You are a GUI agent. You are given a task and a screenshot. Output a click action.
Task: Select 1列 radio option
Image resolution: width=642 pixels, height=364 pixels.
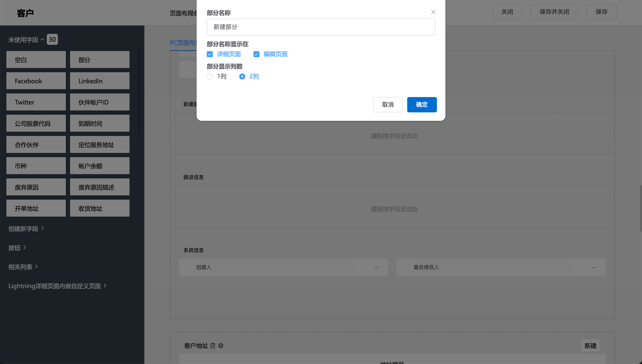tap(210, 76)
